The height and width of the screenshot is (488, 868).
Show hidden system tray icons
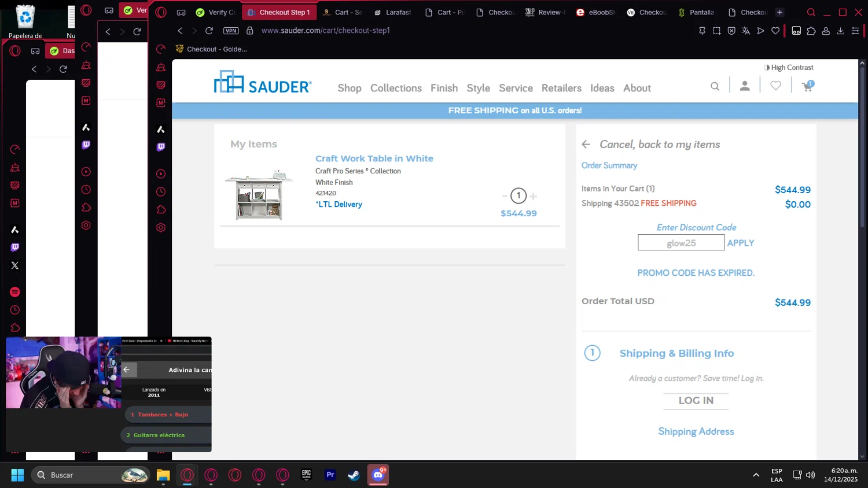(x=756, y=475)
